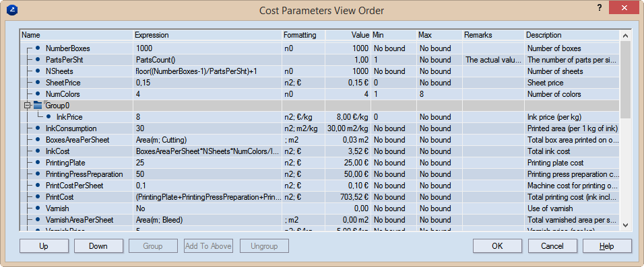Sort by the Expression column header
The image size is (644, 267).
pos(208,35)
